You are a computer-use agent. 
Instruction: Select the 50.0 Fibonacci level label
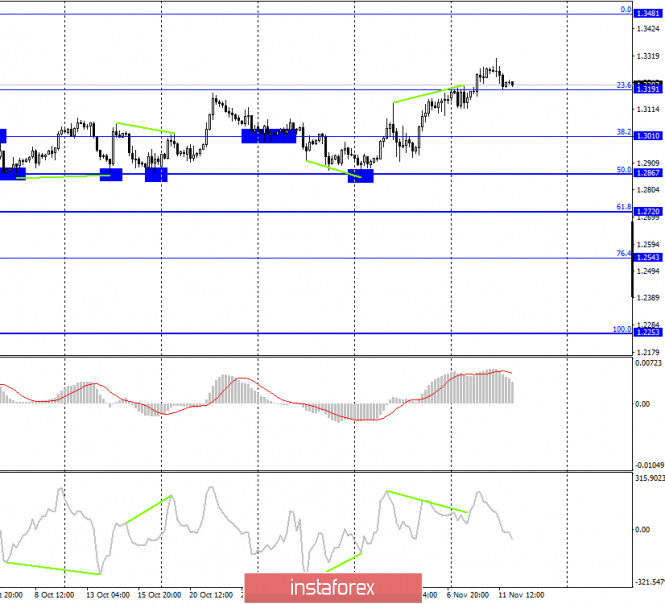click(623, 170)
